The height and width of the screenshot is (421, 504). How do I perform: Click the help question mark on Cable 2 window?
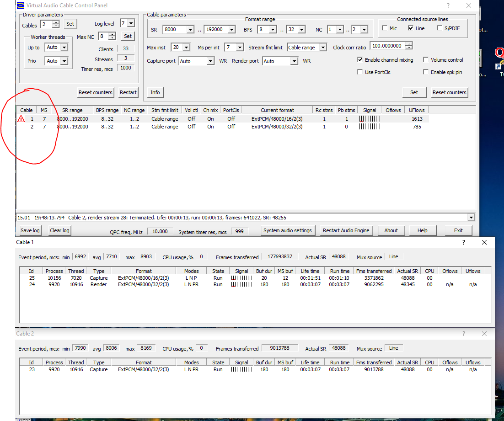463,334
